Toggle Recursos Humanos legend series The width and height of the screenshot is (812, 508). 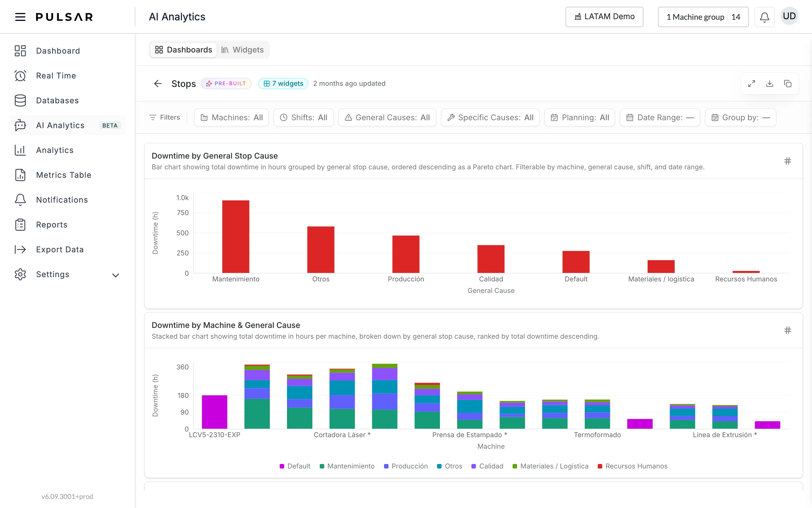(632, 466)
